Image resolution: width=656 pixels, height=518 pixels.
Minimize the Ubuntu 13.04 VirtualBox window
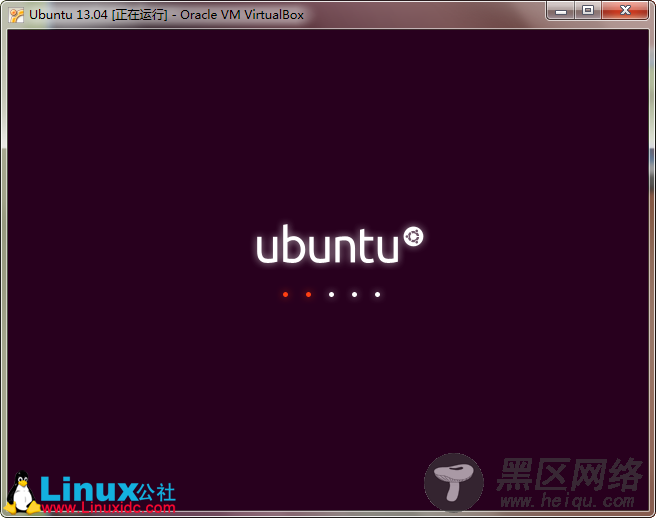click(x=561, y=11)
